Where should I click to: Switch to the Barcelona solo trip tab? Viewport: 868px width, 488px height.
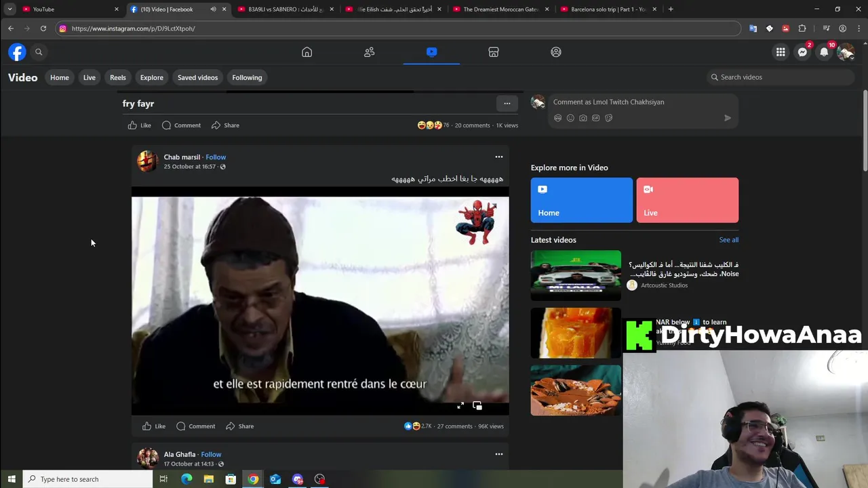[x=608, y=9]
